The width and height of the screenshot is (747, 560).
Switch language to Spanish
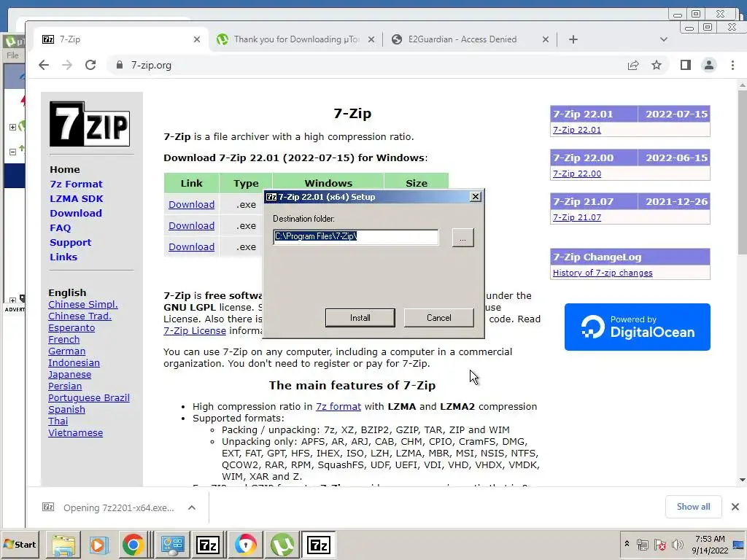click(66, 410)
